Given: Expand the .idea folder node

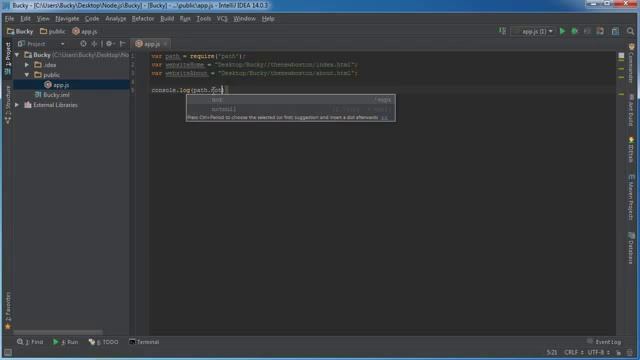Looking at the screenshot, I should pos(27,65).
